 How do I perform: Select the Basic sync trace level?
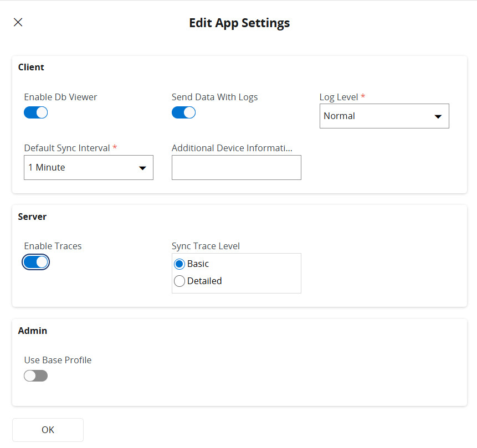pyautogui.click(x=179, y=264)
